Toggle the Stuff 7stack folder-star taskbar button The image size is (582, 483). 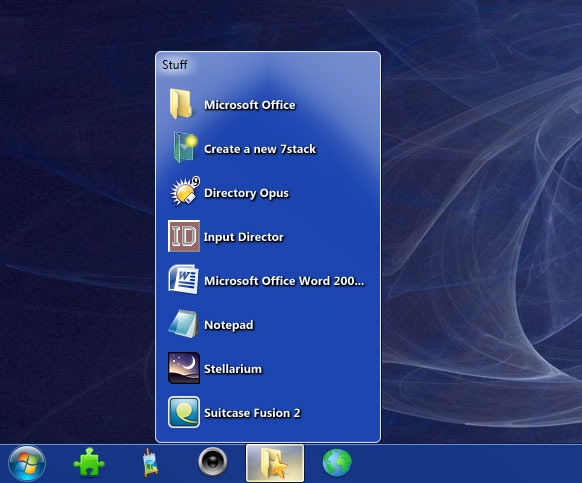(275, 463)
